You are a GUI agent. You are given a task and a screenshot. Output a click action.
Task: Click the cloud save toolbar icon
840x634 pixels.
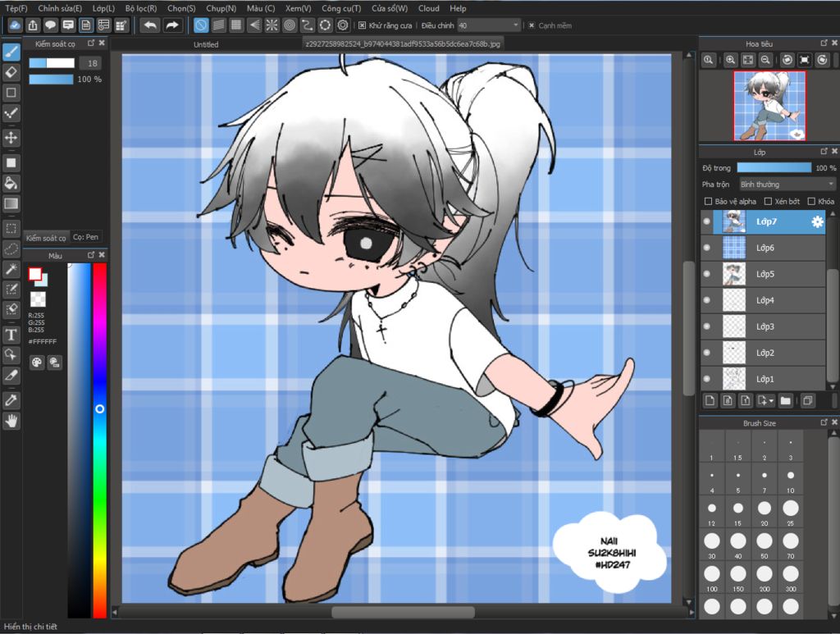[x=15, y=25]
